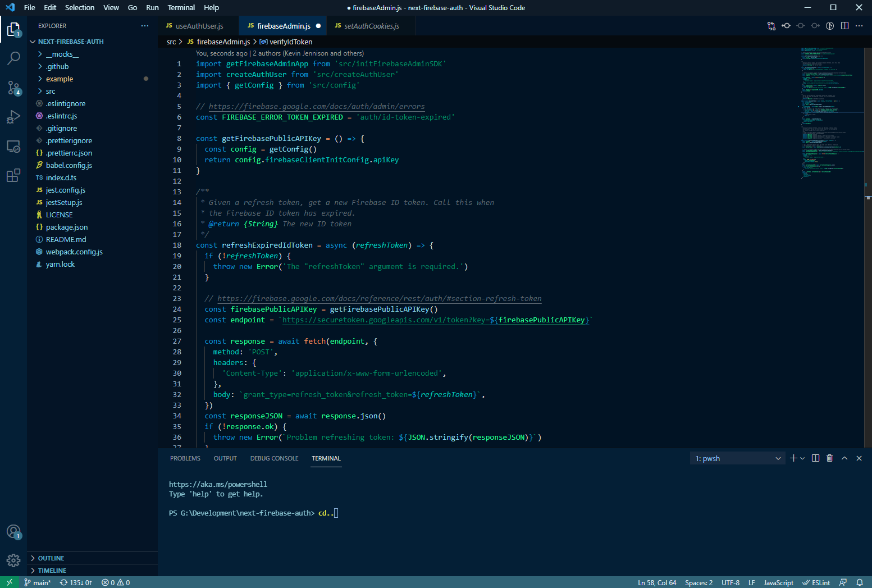This screenshot has height=588, width=872.
Task: Close firebaseAdmin.js tab via unsaved dot
Action: (318, 26)
